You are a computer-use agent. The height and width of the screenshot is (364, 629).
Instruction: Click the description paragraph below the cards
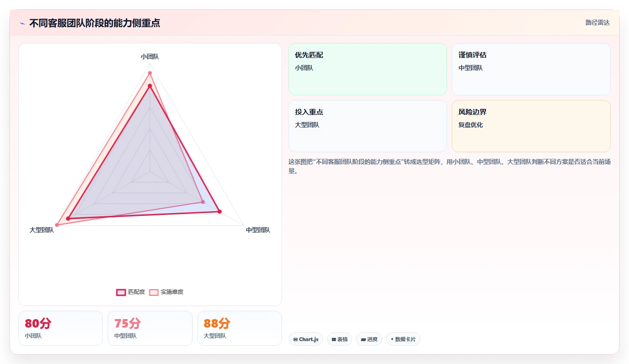(x=449, y=166)
